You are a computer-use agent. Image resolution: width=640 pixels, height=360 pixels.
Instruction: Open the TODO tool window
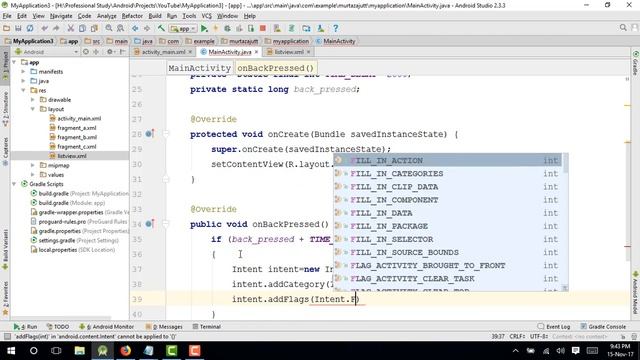click(x=58, y=327)
